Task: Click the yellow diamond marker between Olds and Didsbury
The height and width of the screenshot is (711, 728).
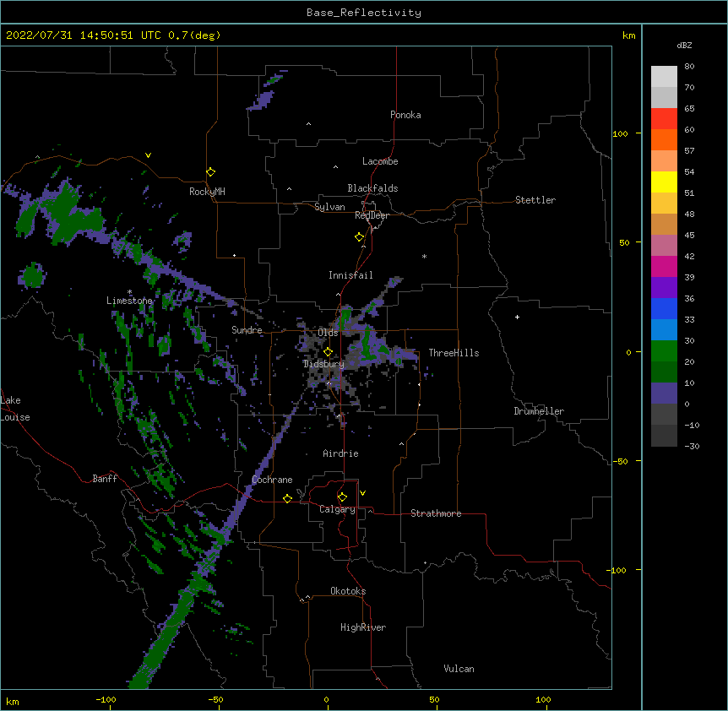Action: pyautogui.click(x=328, y=351)
